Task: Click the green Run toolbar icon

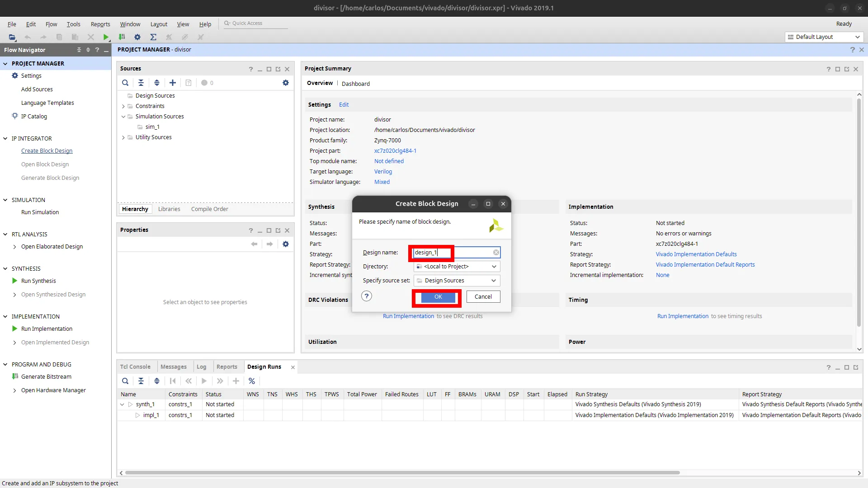Action: pos(106,37)
